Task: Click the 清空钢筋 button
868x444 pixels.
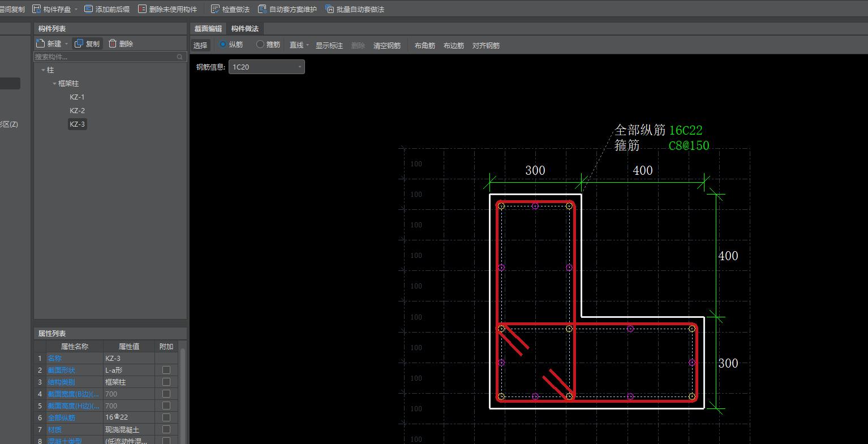Action: pyautogui.click(x=387, y=45)
